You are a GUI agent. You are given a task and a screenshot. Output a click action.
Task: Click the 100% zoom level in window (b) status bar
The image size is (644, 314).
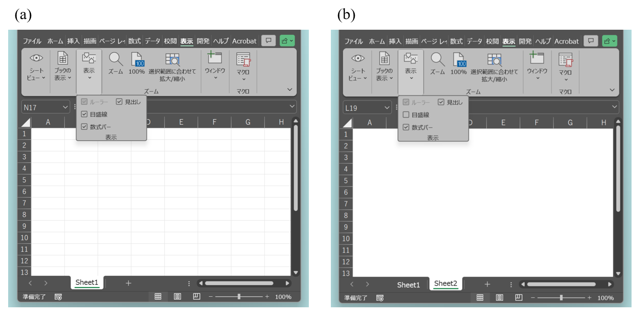tap(605, 298)
